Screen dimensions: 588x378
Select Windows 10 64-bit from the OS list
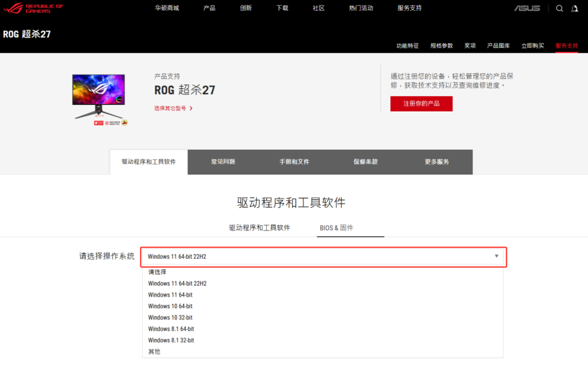pyautogui.click(x=170, y=306)
